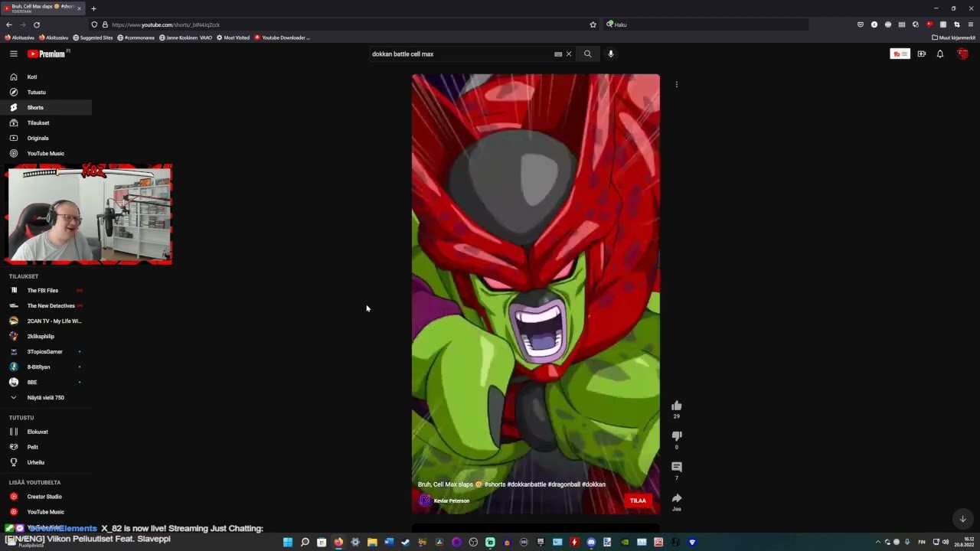Open the Firefox application menu
980x551 pixels.
click(x=971, y=24)
